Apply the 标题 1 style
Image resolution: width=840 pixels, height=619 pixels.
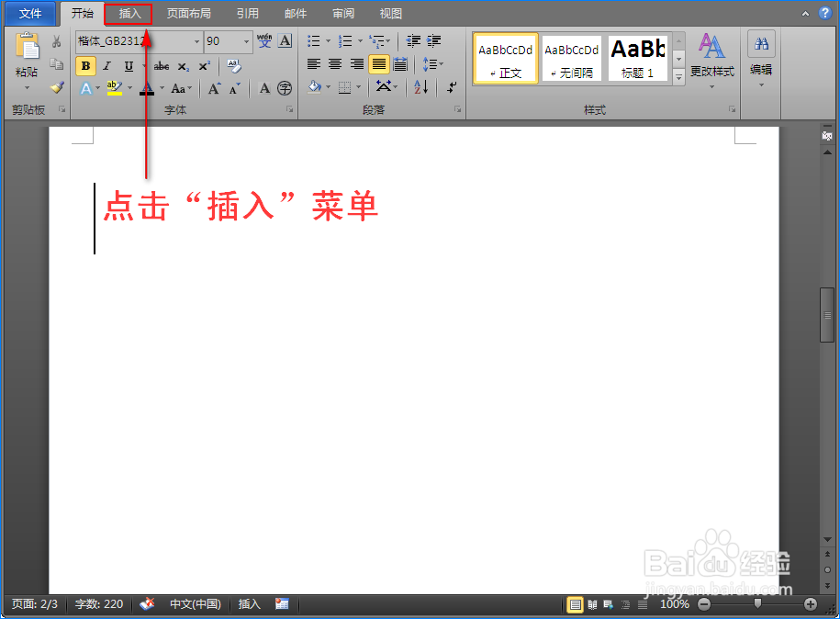(637, 57)
